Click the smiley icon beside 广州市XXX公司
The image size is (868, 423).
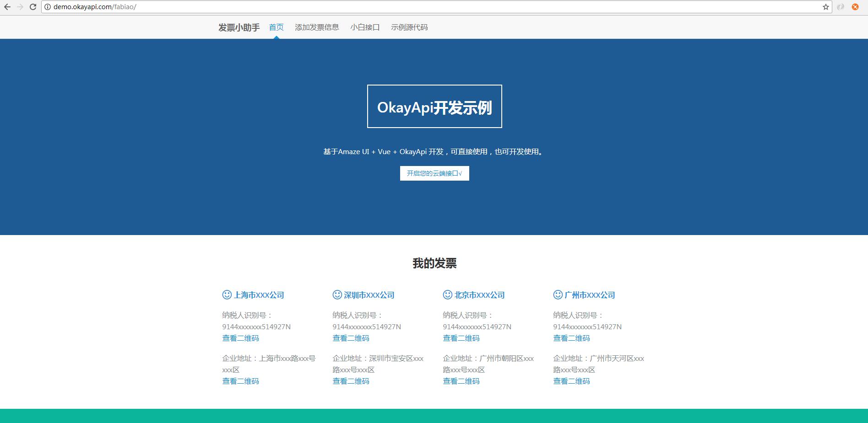pyautogui.click(x=556, y=295)
